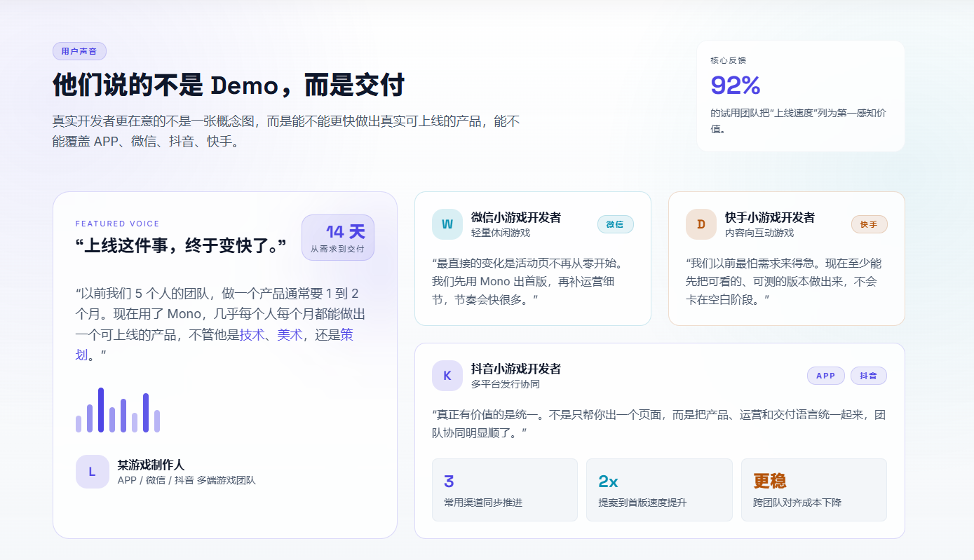Image resolution: width=974 pixels, height=560 pixels.
Task: Click the D avatar for Kuaishou developer
Action: pos(701,224)
